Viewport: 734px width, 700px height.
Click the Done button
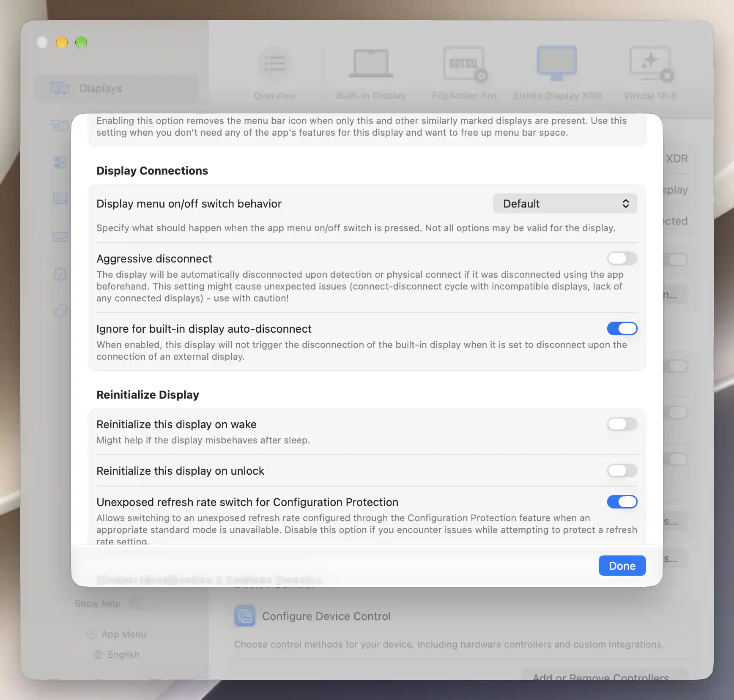click(622, 566)
